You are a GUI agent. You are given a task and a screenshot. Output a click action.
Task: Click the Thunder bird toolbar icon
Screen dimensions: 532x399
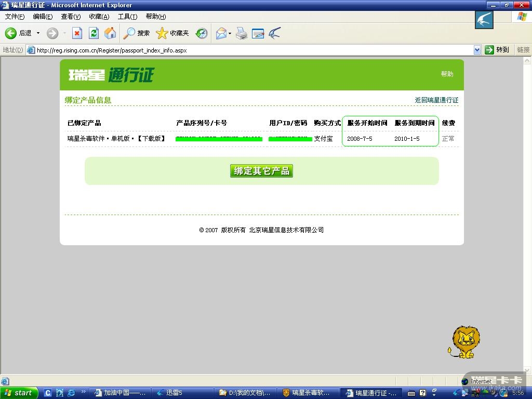coord(274,33)
